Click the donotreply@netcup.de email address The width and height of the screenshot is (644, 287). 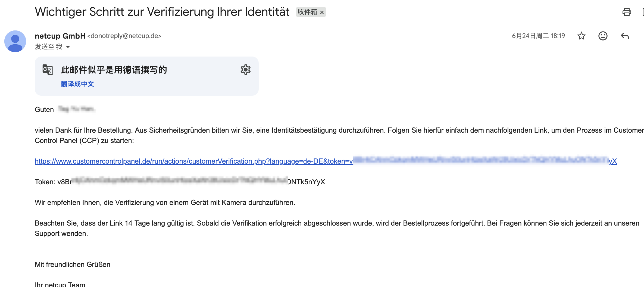[x=124, y=36]
